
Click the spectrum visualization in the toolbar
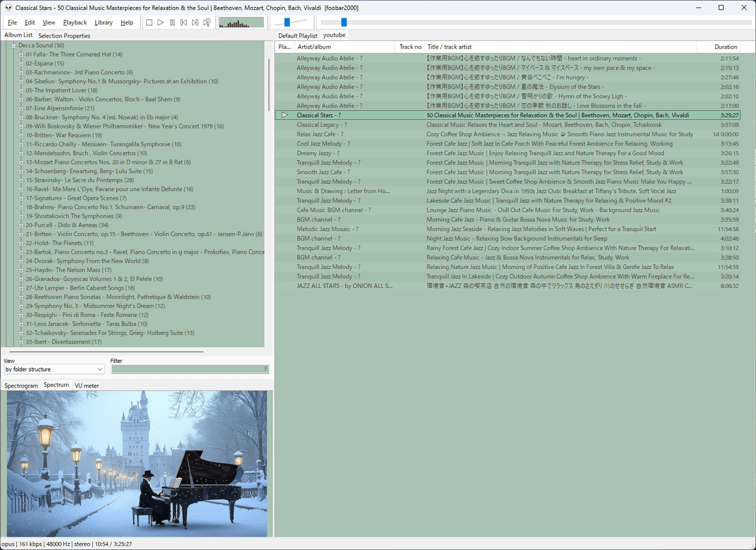241,22
